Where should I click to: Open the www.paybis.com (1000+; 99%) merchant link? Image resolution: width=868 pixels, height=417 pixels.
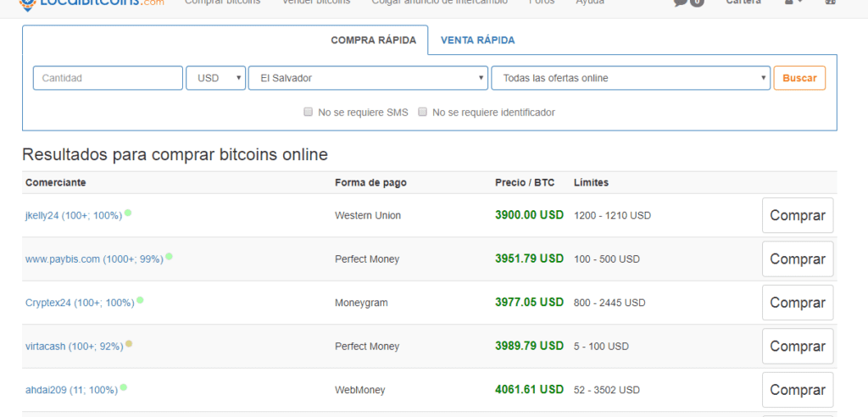[94, 259]
